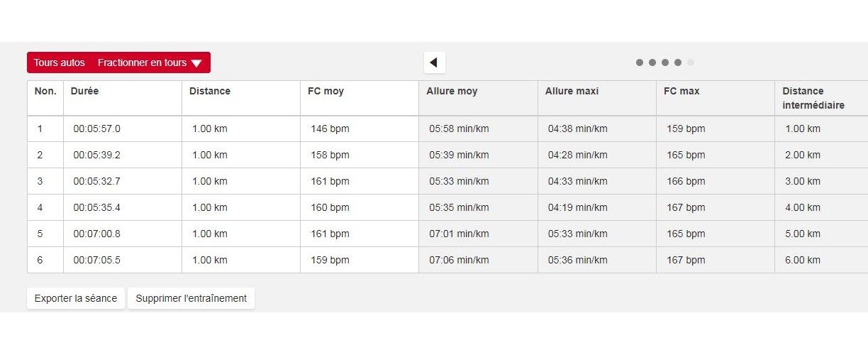Image resolution: width=868 pixels, height=355 pixels.
Task: Go to fifth faded pagination dot
Action: [x=691, y=62]
